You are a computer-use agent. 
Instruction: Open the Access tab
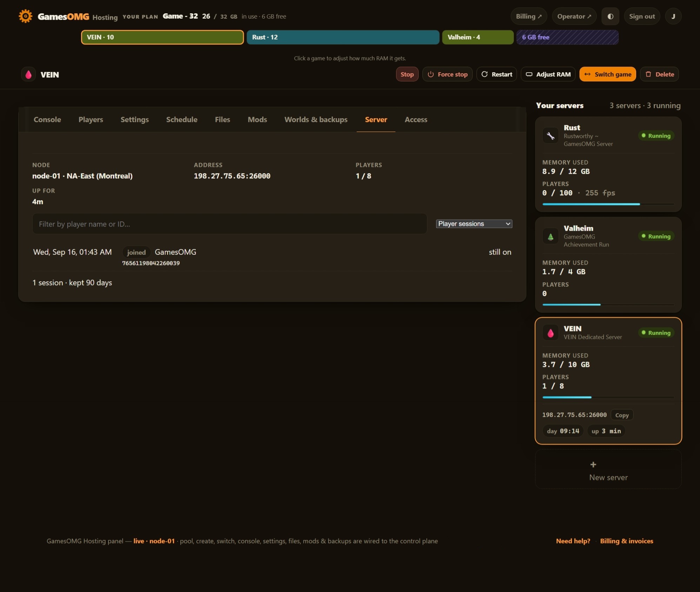(x=416, y=120)
